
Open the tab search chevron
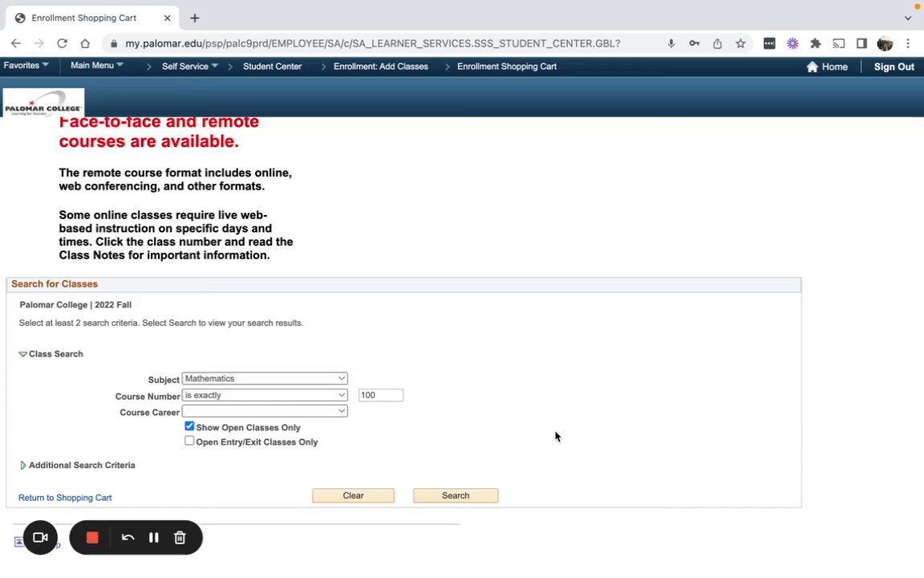[x=908, y=18]
